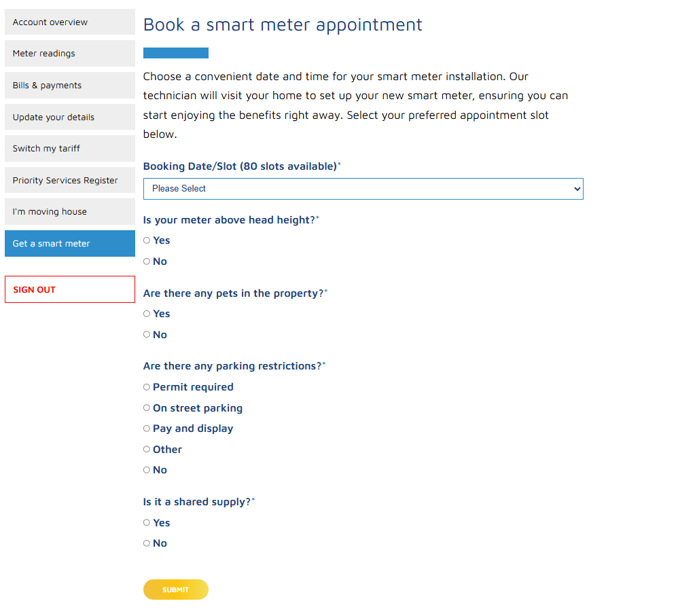
Task: Choose Yes for pets in the property
Action: click(147, 314)
